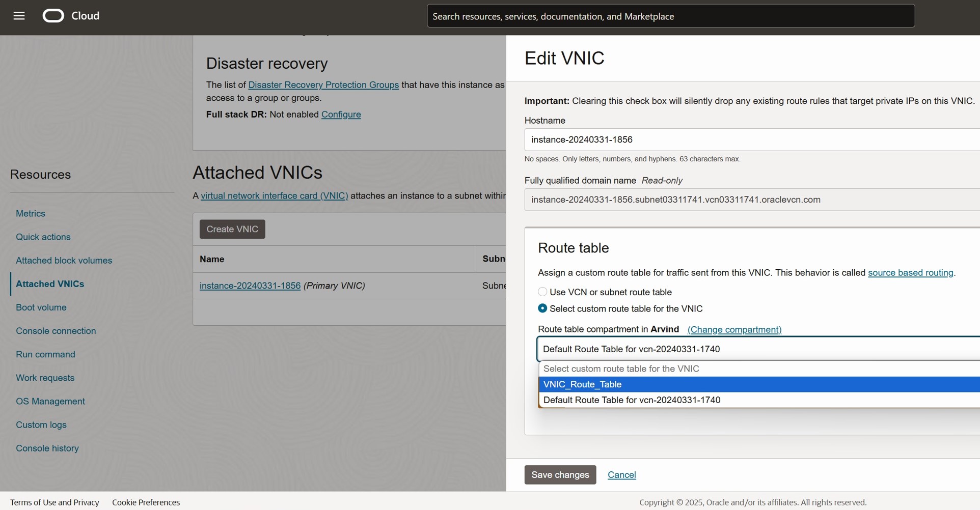The width and height of the screenshot is (980, 510).
Task: Open instance-20240331-1856 primary VNIC link
Action: coord(250,286)
